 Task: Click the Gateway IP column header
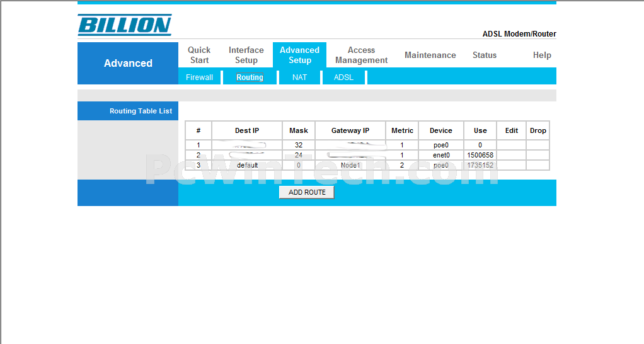(350, 130)
